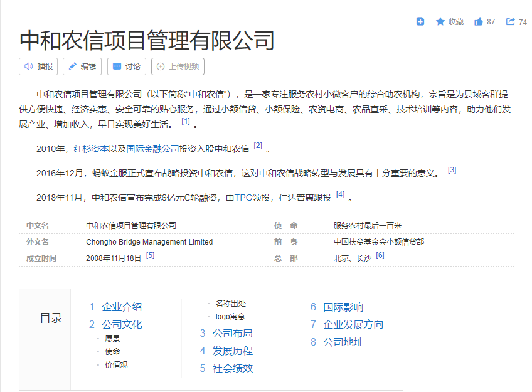Image resolution: width=532 pixels, height=392 pixels.
Task: Click the 前身 infobox label
Action: point(285,242)
